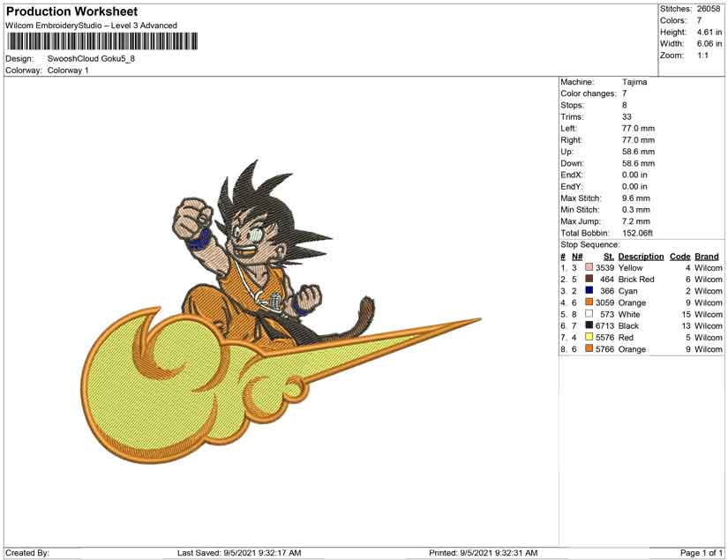Click the Total Bobbin value '152.06ft'
Viewport: 728px width, 560px height.
(x=637, y=233)
